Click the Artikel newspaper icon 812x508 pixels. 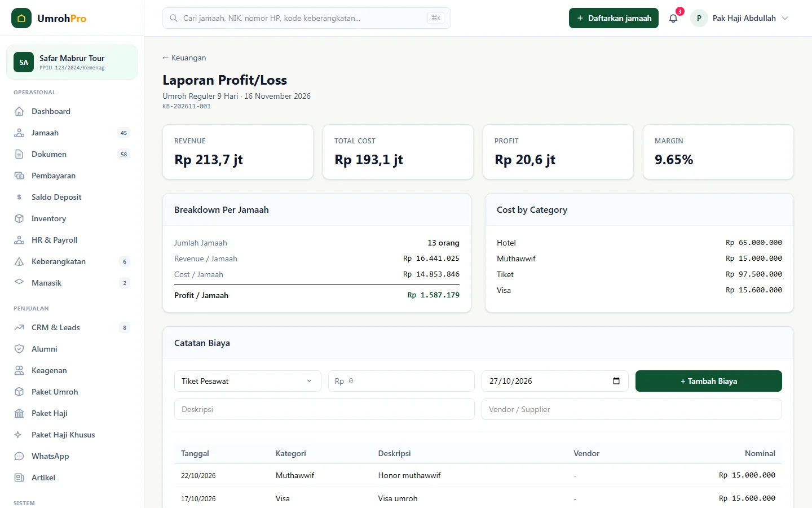tap(19, 478)
